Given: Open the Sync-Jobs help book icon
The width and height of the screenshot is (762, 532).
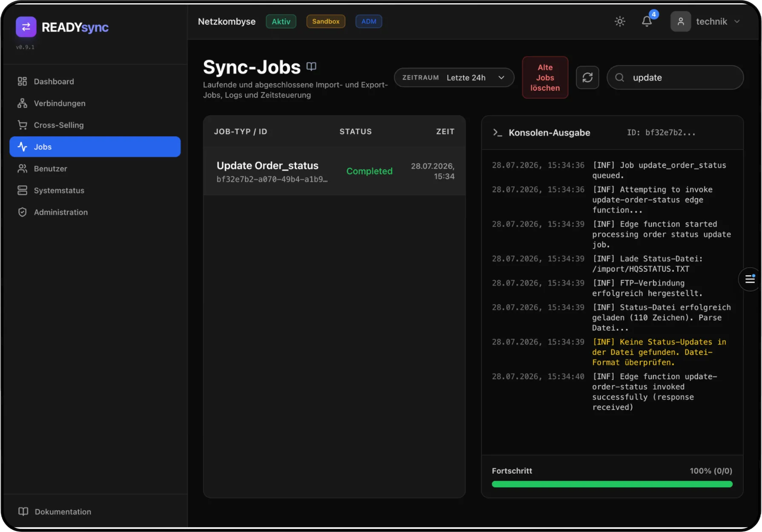Looking at the screenshot, I should click(311, 66).
